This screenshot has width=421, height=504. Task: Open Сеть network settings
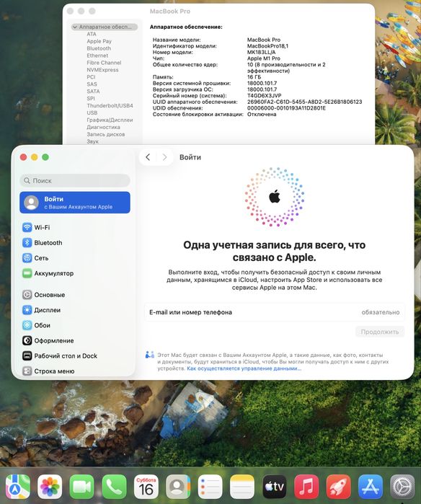(x=75, y=258)
